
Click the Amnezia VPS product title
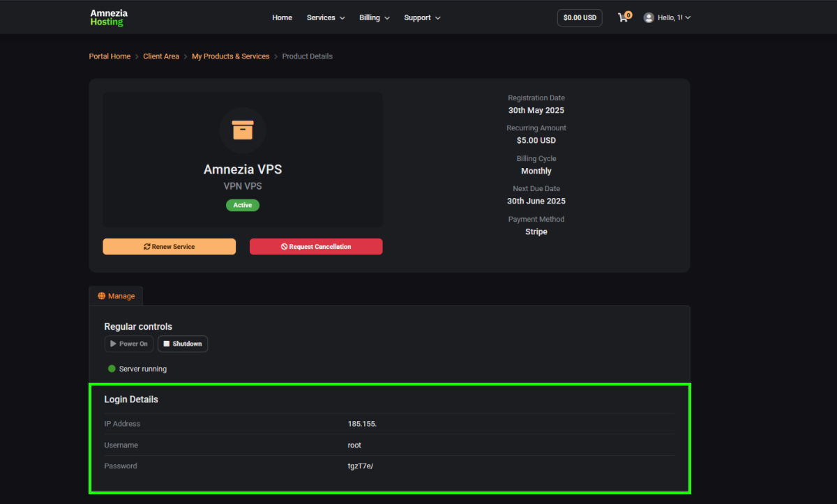[243, 169]
